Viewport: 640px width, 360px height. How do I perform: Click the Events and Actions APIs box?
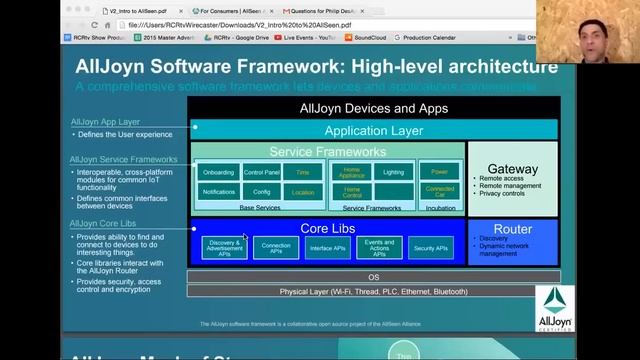[379, 248]
